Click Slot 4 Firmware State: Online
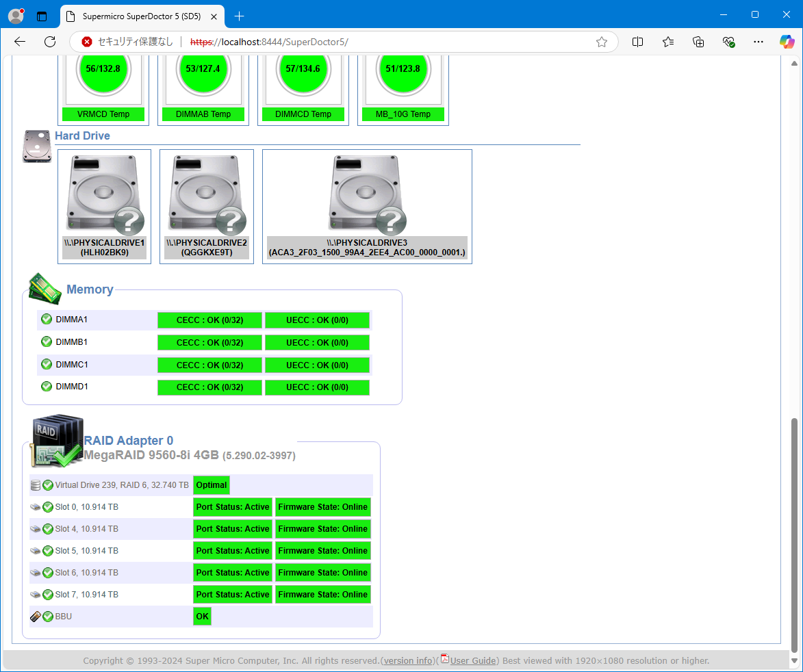 (322, 529)
